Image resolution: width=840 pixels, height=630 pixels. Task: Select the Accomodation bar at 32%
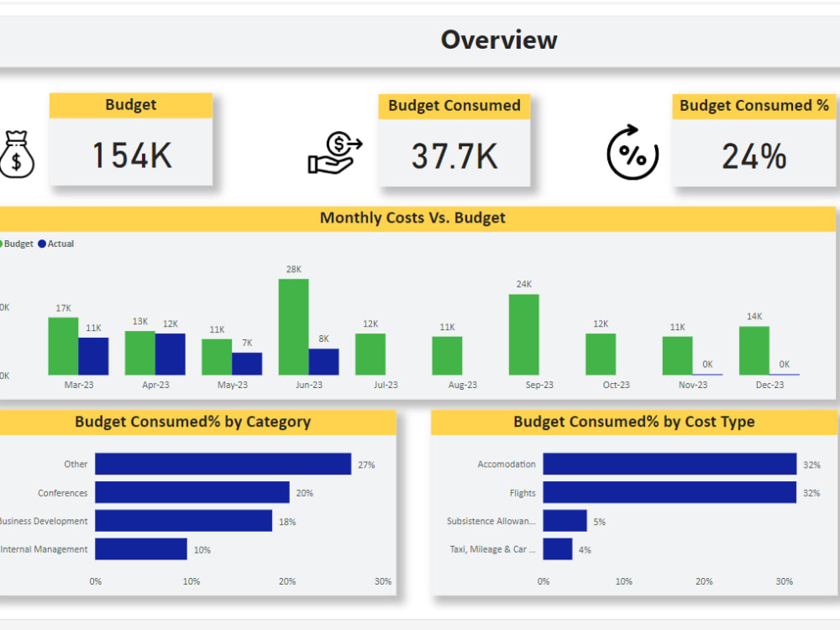pyautogui.click(x=669, y=464)
